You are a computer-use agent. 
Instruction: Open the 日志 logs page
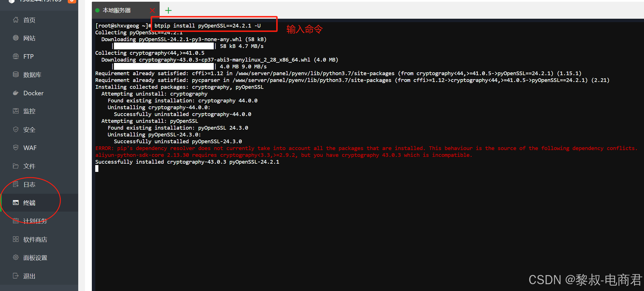[x=29, y=184]
